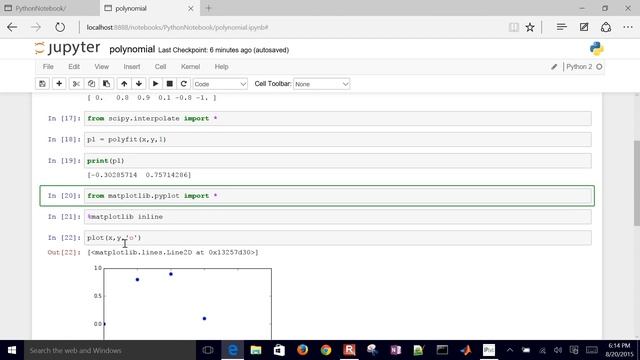The image size is (640, 360).
Task: Cut selected cell with scissors icon
Action: click(x=76, y=84)
